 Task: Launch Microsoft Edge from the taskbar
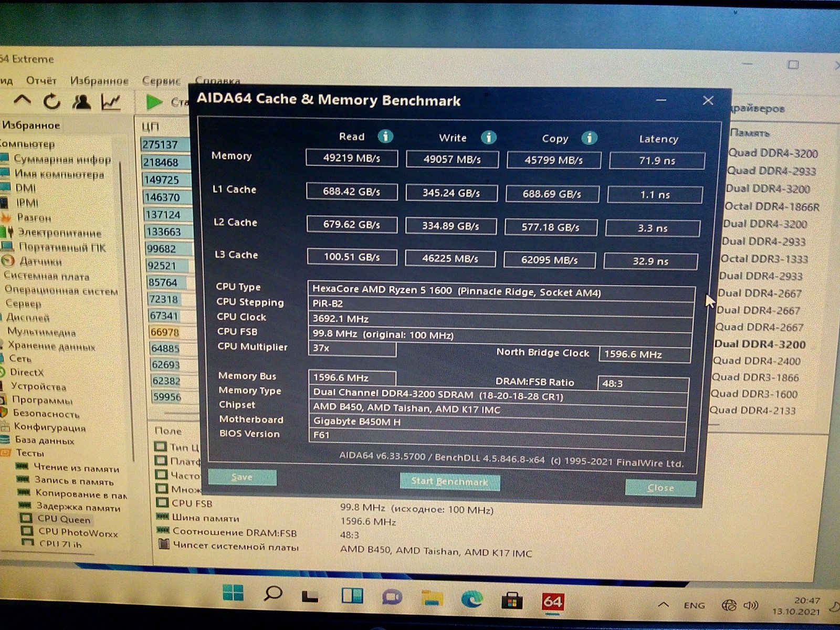pyautogui.click(x=471, y=599)
